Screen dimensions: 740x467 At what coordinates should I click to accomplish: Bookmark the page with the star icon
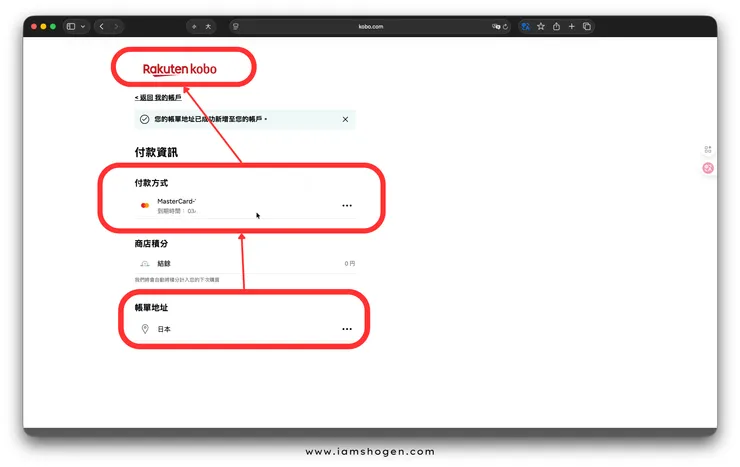click(541, 26)
